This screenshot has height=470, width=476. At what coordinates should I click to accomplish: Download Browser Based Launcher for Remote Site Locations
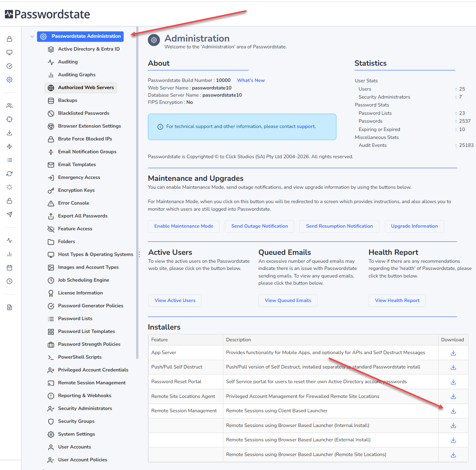pyautogui.click(x=453, y=455)
